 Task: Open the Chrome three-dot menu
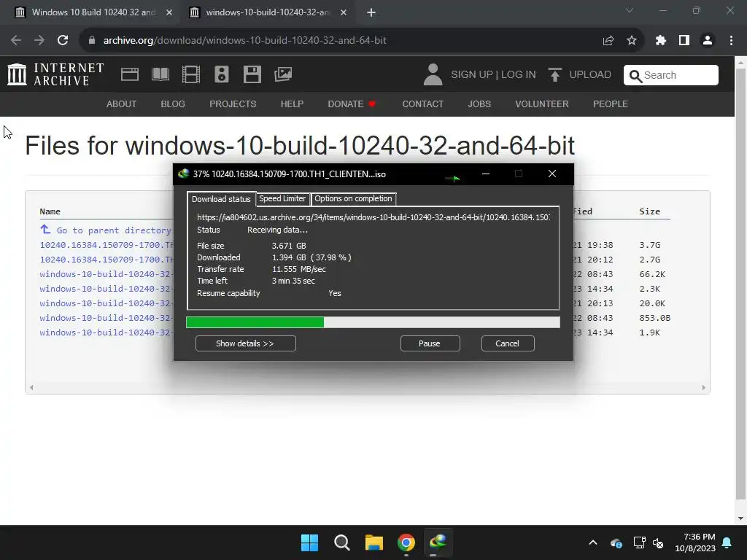pos(731,41)
